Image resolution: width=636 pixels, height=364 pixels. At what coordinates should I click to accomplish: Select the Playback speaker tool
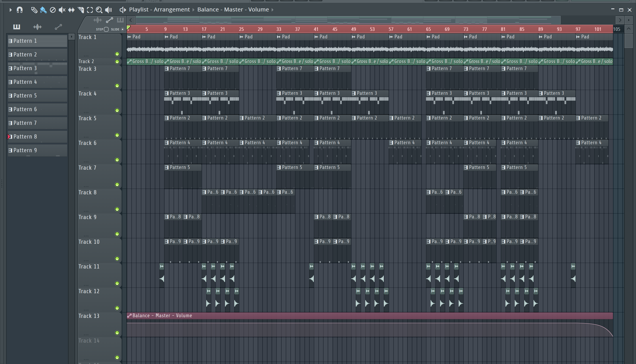pyautogui.click(x=108, y=10)
